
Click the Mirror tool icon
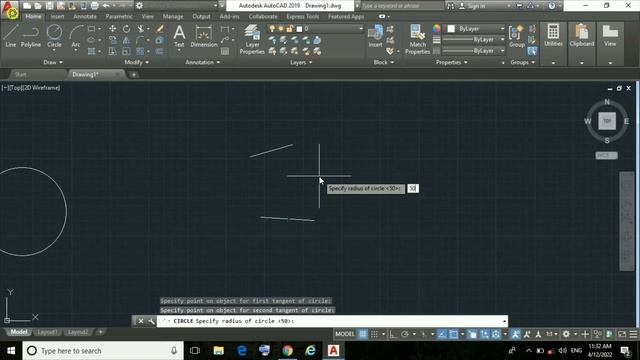(127, 40)
